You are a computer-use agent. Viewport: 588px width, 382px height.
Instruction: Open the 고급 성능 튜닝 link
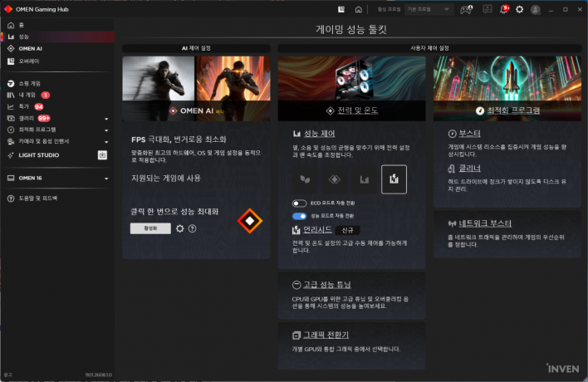click(x=326, y=285)
